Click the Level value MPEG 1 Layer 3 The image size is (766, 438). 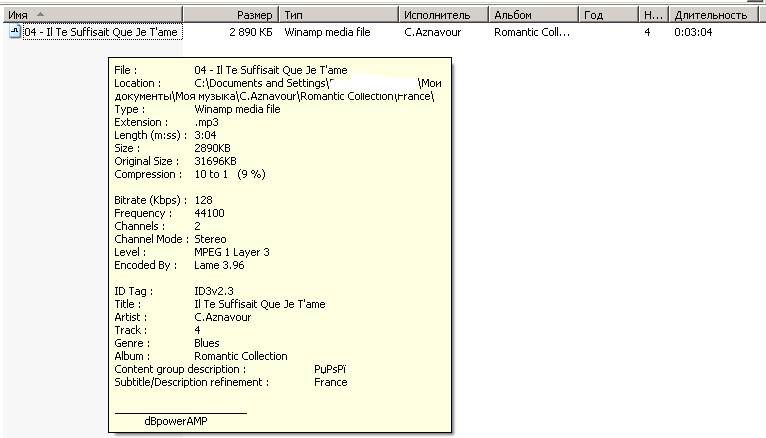[x=232, y=252]
